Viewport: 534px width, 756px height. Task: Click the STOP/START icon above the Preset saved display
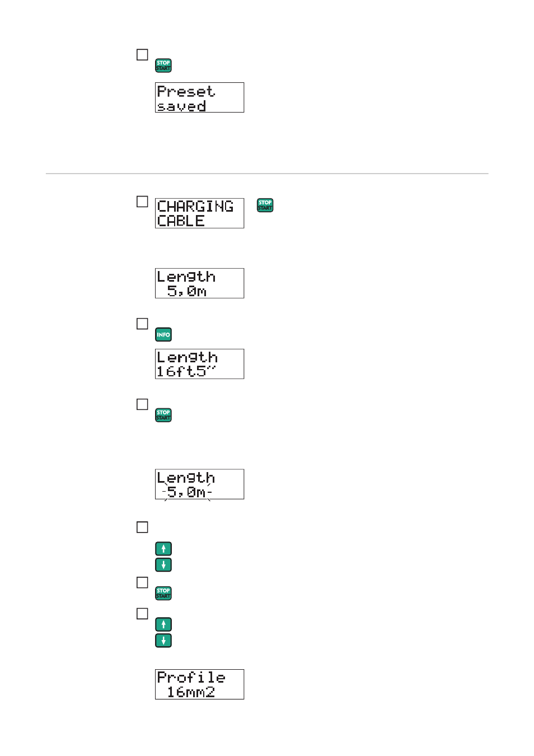163,66
